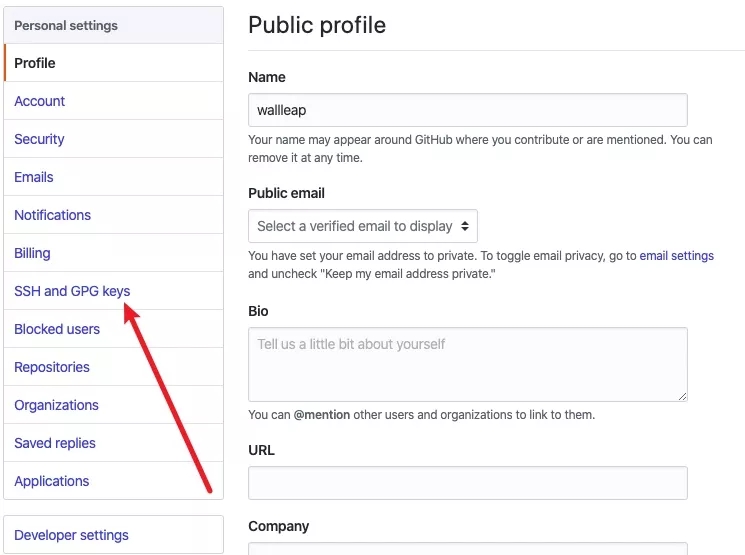Image resolution: width=745 pixels, height=555 pixels.
Task: Click the Name input field
Action: tap(467, 110)
